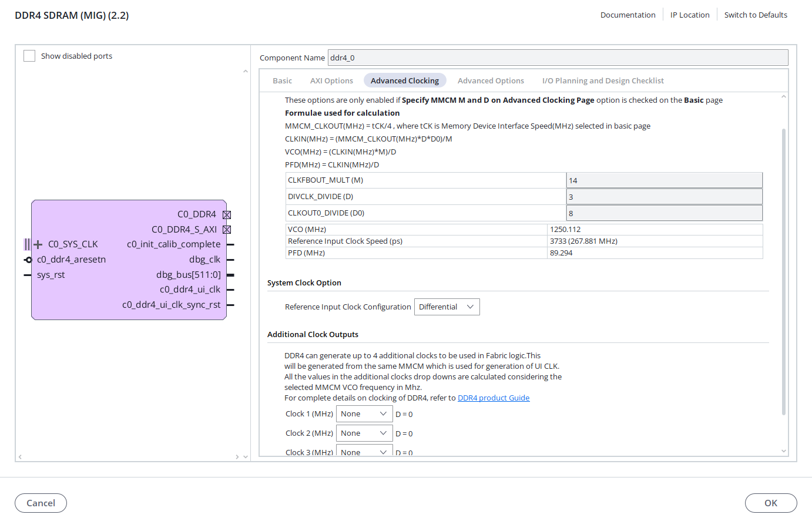This screenshot has width=812, height=528.
Task: Click the CLKFBOUT_MULT (M) value field
Action: (665, 180)
